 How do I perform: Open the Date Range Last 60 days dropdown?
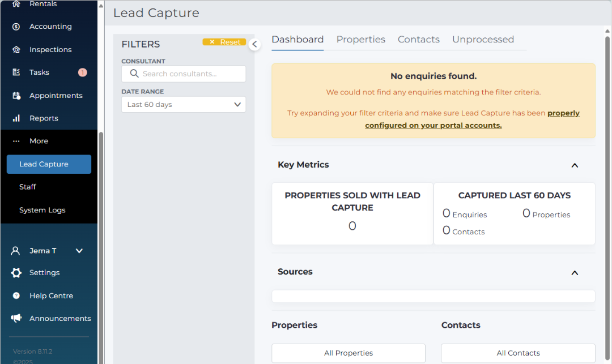(184, 105)
